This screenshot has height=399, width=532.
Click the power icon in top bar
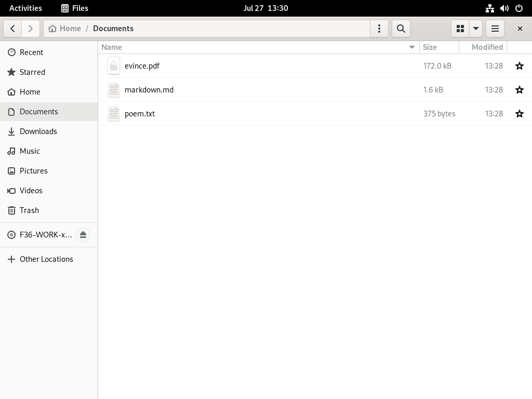coord(519,8)
